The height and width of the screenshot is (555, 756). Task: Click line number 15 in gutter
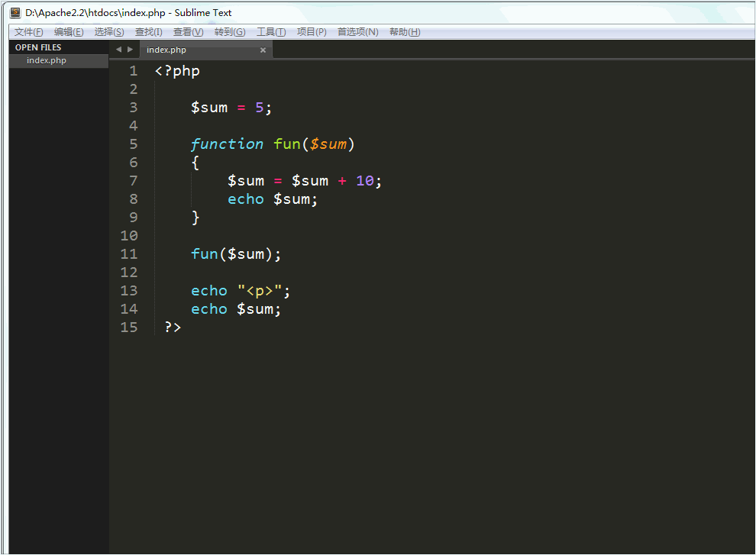click(x=129, y=328)
